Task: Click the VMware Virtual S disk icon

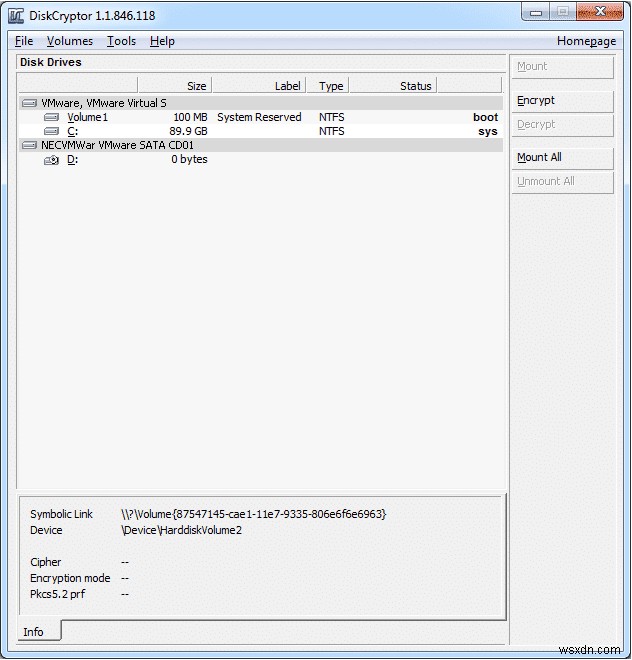Action: point(29,103)
